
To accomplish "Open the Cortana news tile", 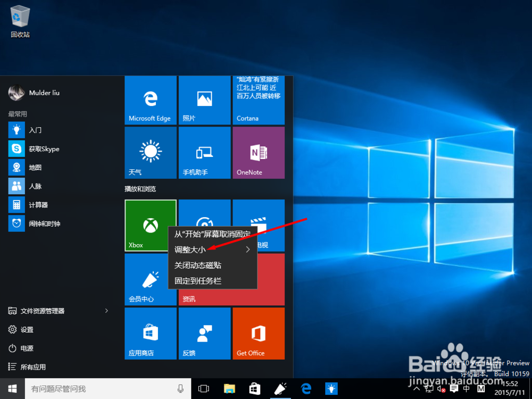I will pos(259,100).
